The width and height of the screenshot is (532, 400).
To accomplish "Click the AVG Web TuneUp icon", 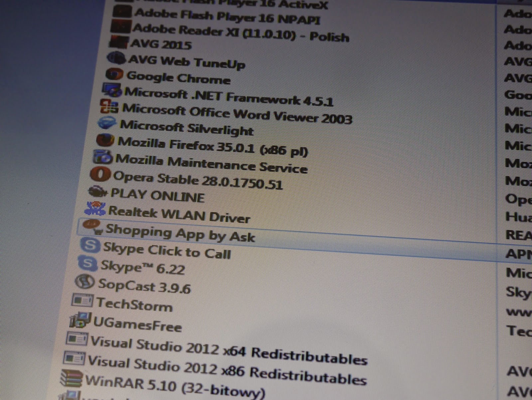I will (x=116, y=58).
